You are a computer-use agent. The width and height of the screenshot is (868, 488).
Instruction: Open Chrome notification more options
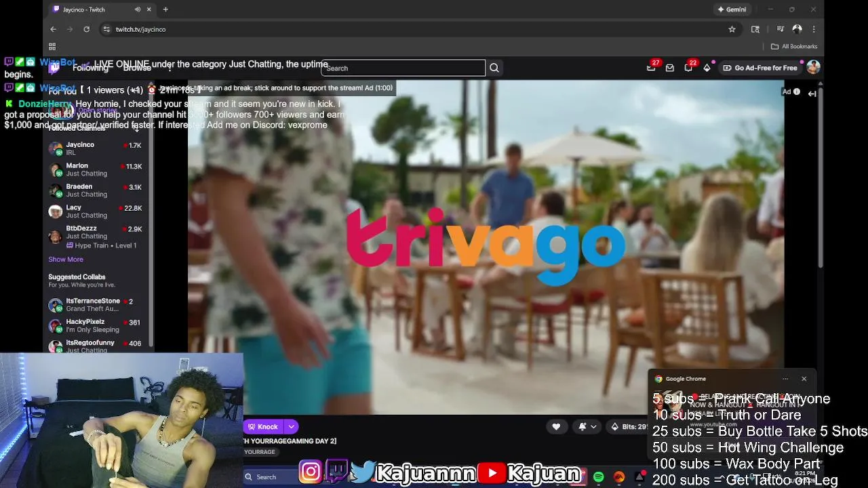(785, 379)
